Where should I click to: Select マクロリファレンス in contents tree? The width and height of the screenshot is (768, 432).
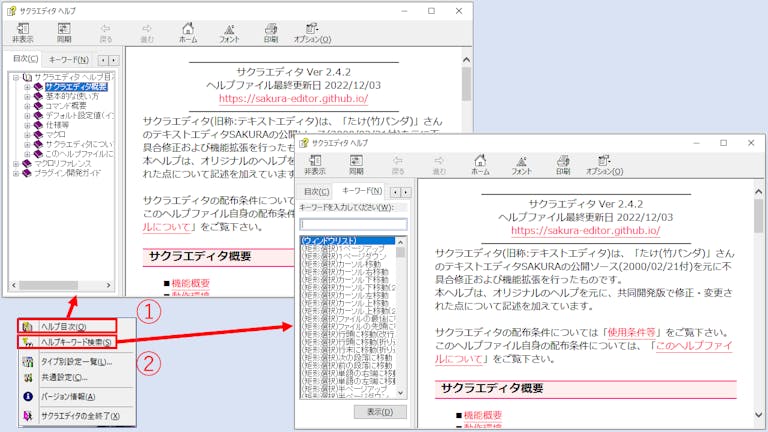(62, 164)
